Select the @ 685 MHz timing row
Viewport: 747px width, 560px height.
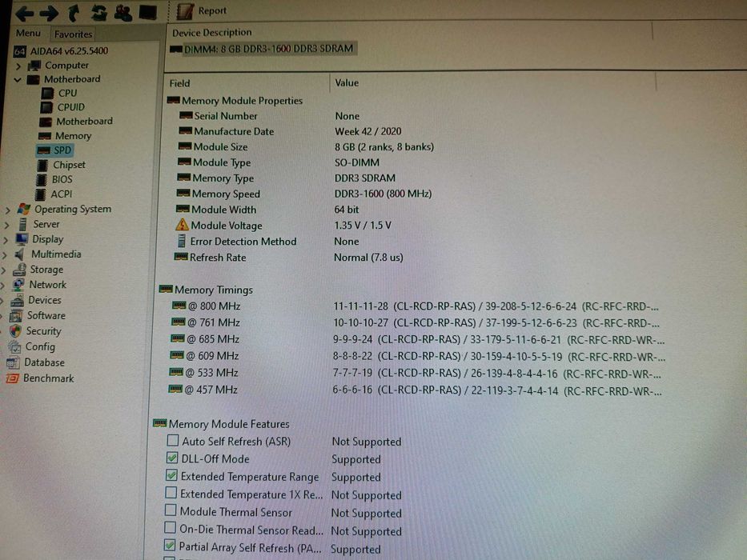417,339
